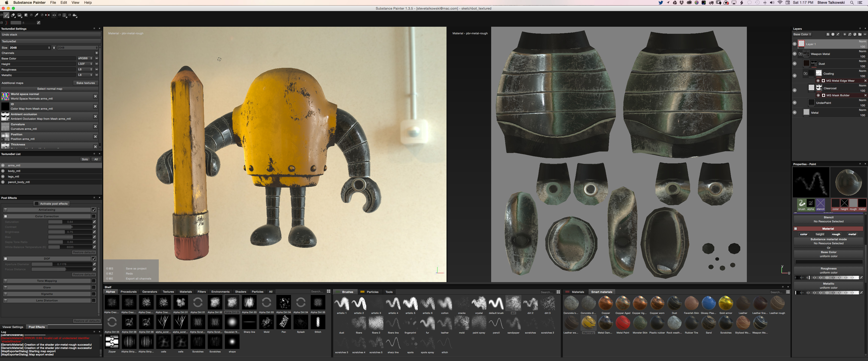This screenshot has width=868, height=361.
Task: Open the Edit menu
Action: point(64,3)
